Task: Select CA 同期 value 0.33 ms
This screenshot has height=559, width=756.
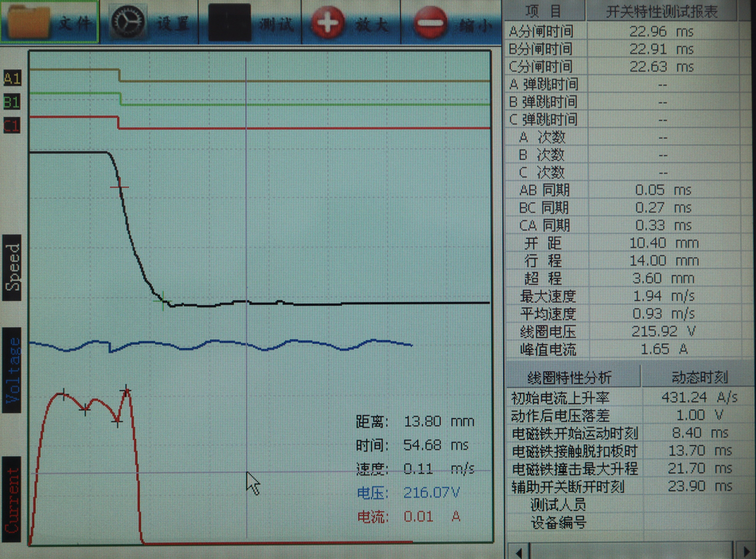Action: point(663,225)
